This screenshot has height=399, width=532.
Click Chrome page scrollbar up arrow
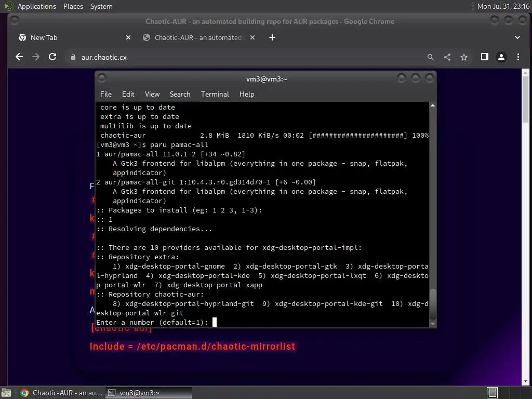[525, 72]
